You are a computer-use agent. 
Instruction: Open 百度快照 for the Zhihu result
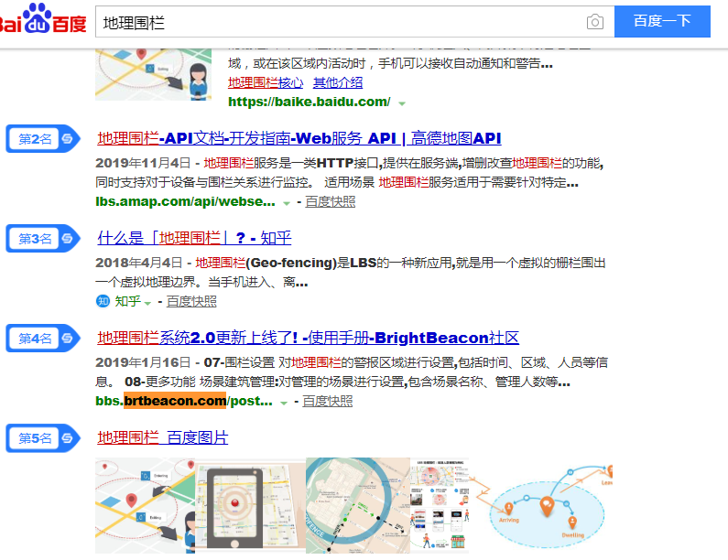(191, 301)
